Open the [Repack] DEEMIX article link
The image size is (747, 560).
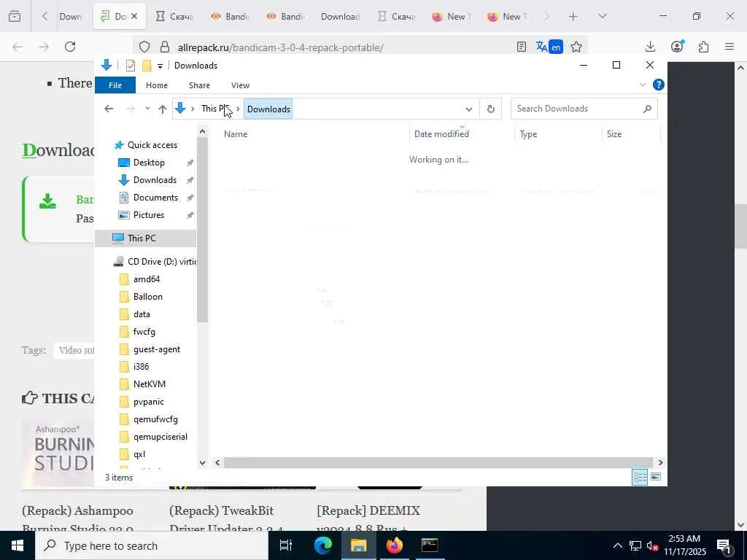(x=368, y=519)
